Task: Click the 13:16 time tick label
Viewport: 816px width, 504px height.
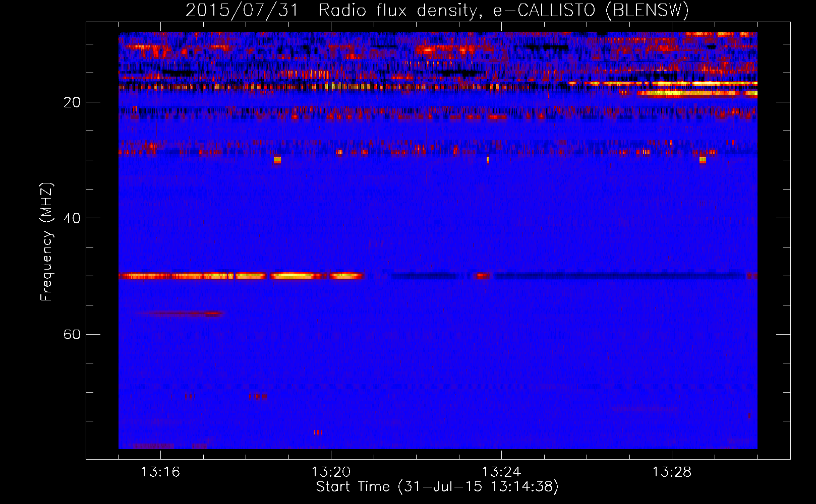Action: pos(160,472)
